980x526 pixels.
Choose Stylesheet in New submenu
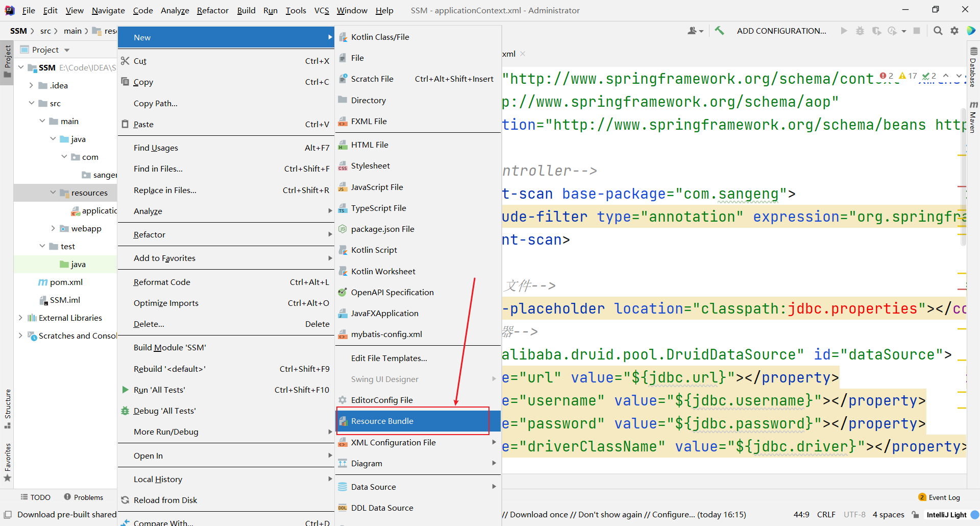coord(418,165)
